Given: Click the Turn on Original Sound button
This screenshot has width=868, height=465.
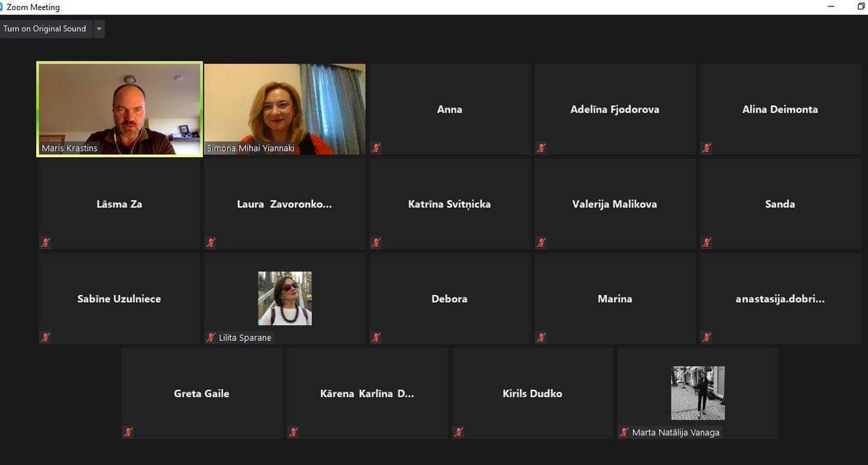Looking at the screenshot, I should (45, 29).
